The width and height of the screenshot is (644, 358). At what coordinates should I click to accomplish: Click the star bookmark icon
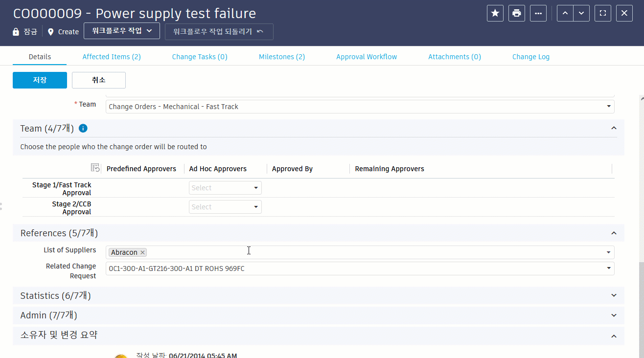coord(495,13)
